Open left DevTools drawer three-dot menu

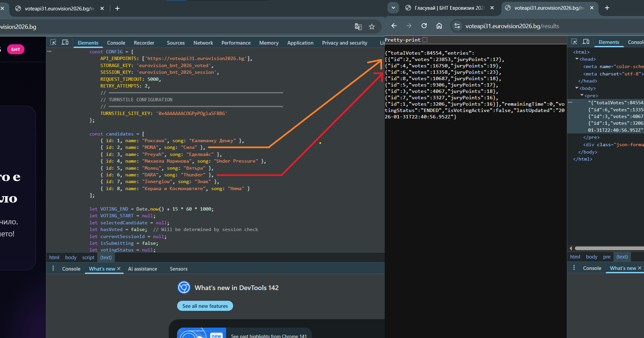click(53, 269)
